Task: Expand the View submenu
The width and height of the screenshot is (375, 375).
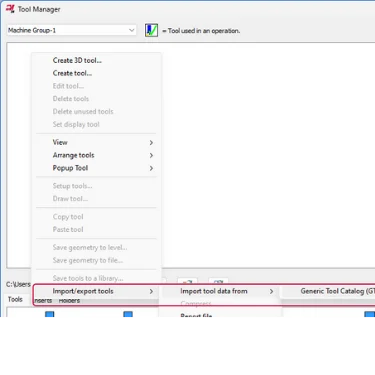Action: 96,142
